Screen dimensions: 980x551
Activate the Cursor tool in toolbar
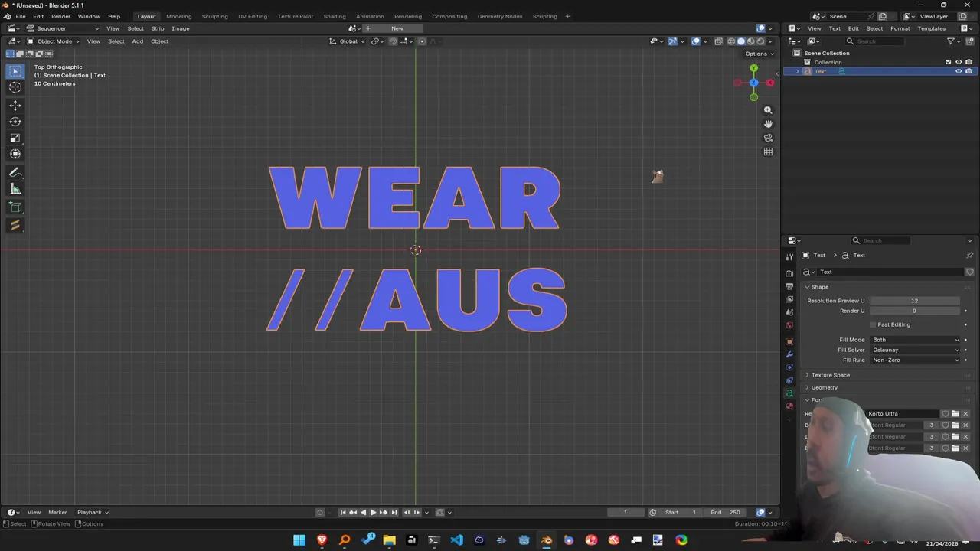[x=15, y=88]
